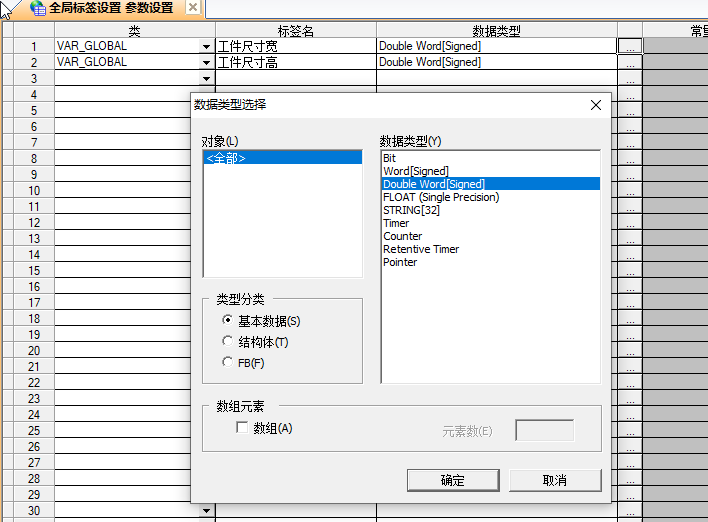Select the 结构体(T) radio button
Viewport: 708px width, 522px height.
[228, 342]
